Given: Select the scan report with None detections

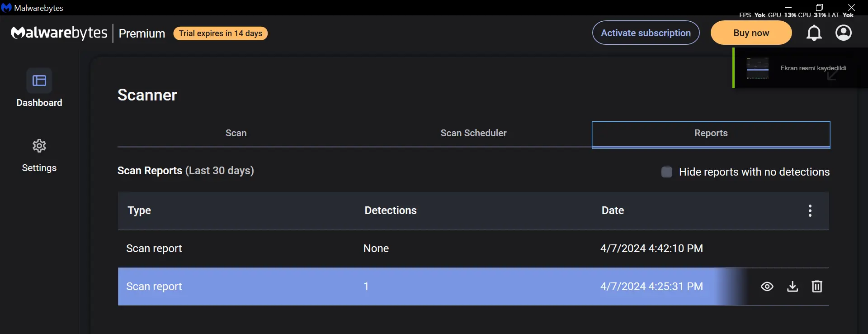Looking at the screenshot, I should click(473, 248).
